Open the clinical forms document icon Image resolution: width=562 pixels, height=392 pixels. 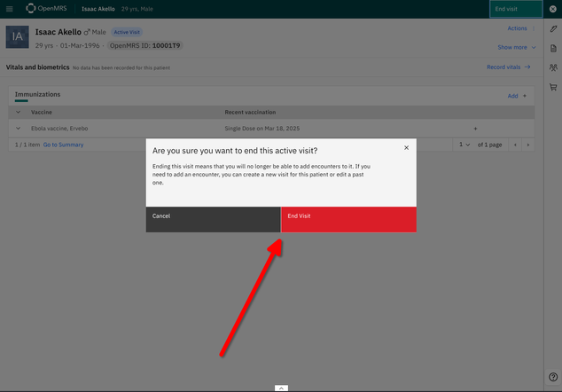coord(553,49)
